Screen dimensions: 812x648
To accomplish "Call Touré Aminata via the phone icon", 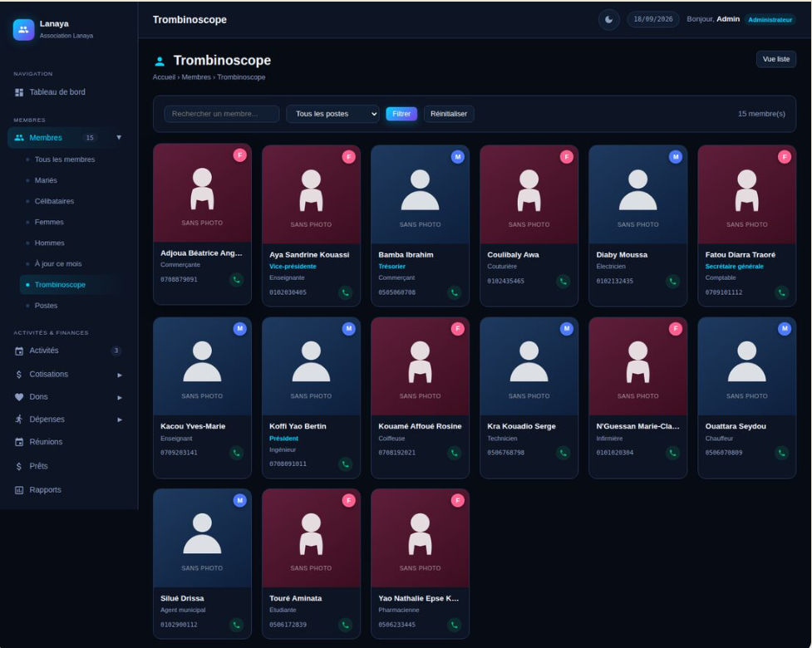I will [x=346, y=625].
